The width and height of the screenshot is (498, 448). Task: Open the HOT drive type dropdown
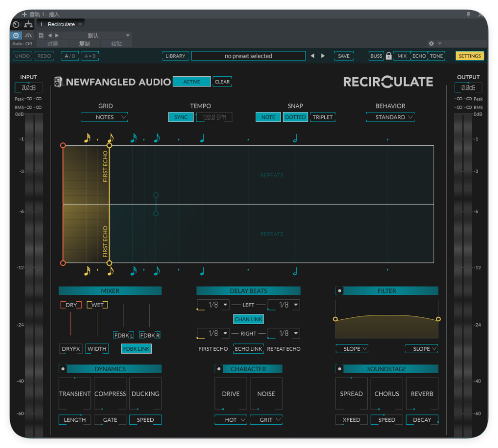231,420
